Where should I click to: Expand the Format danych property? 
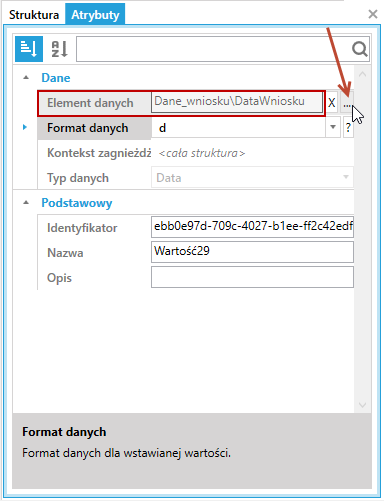coord(25,127)
